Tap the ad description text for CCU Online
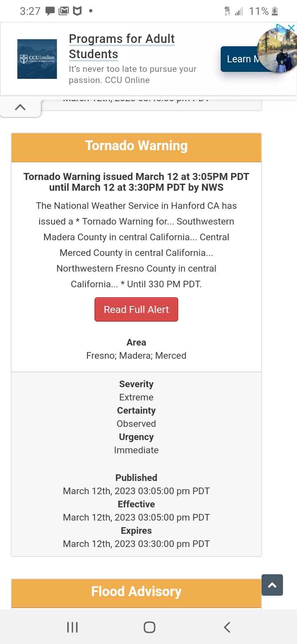297x644 pixels. (132, 74)
